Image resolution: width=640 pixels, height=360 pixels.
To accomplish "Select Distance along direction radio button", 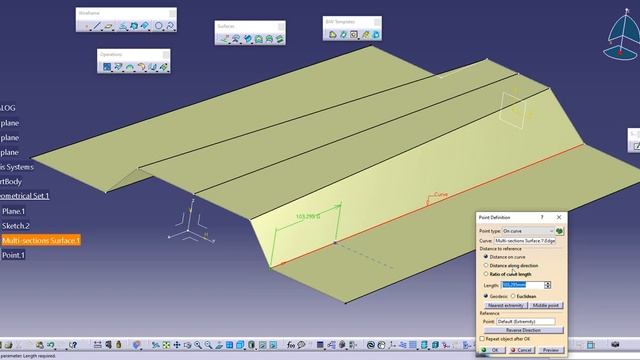I will click(486, 265).
